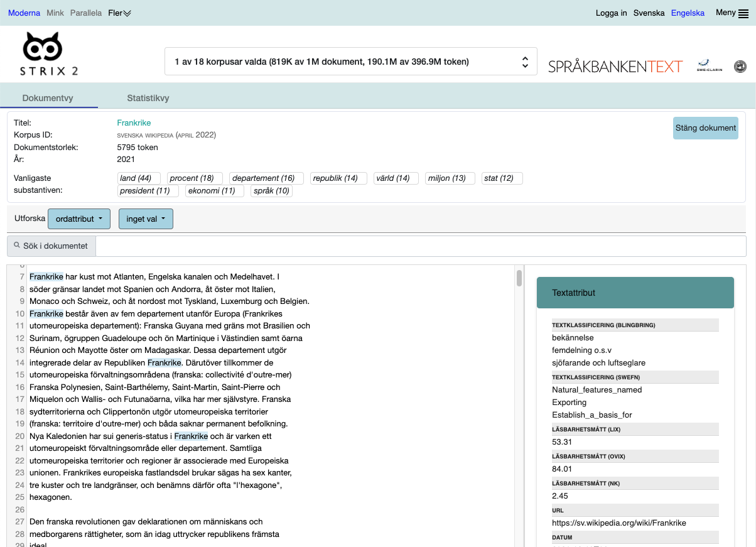Image resolution: width=756 pixels, height=547 pixels.
Task: Switch language to Engelska
Action: 688,13
